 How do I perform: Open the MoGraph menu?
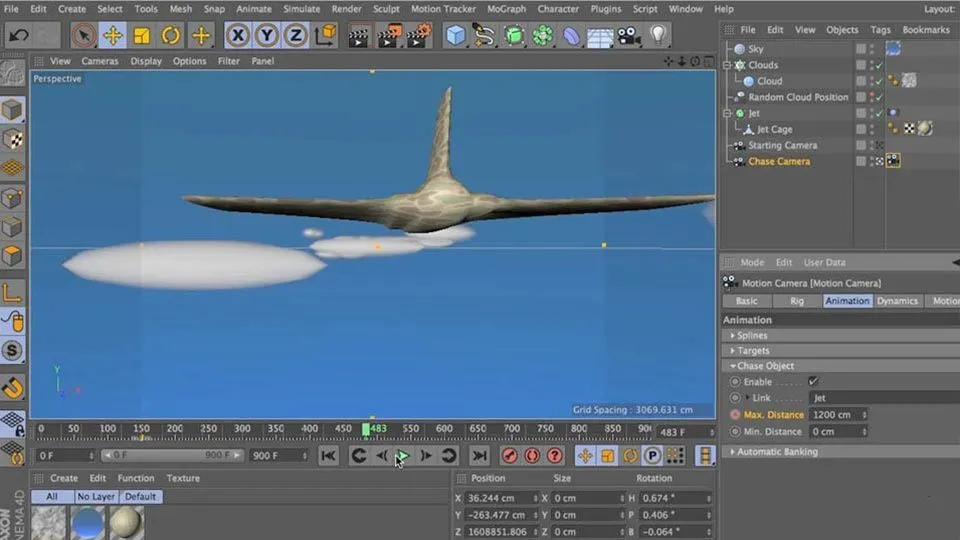(507, 9)
